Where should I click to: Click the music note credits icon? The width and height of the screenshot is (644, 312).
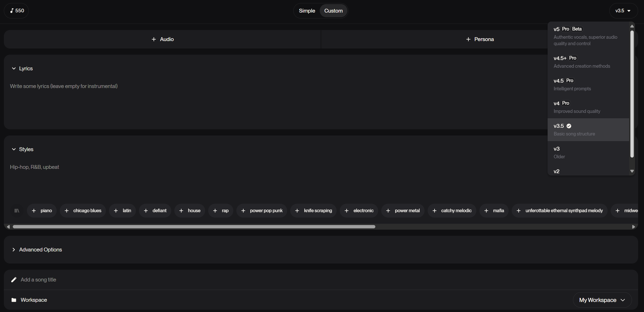click(12, 11)
